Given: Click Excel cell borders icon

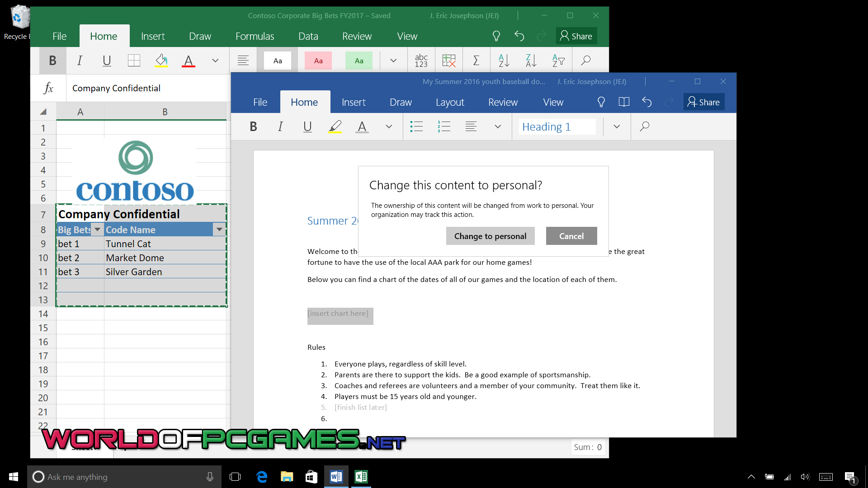Looking at the screenshot, I should (x=134, y=61).
